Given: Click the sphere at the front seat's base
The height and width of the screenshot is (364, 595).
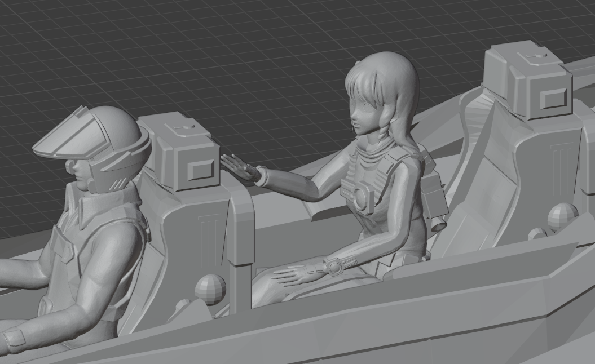Looking at the screenshot, I should pyautogui.click(x=210, y=288).
